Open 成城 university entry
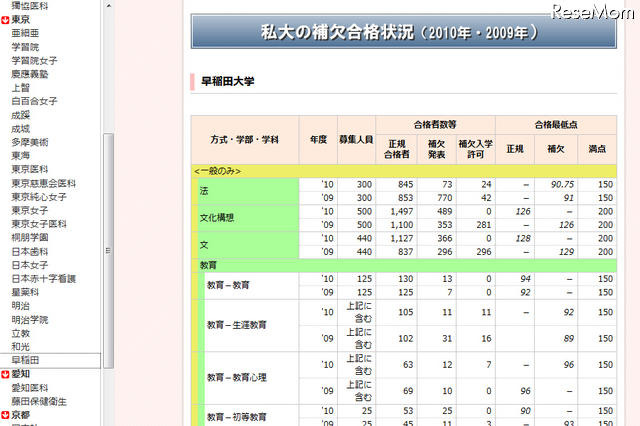The image size is (640, 426). pyautogui.click(x=20, y=129)
